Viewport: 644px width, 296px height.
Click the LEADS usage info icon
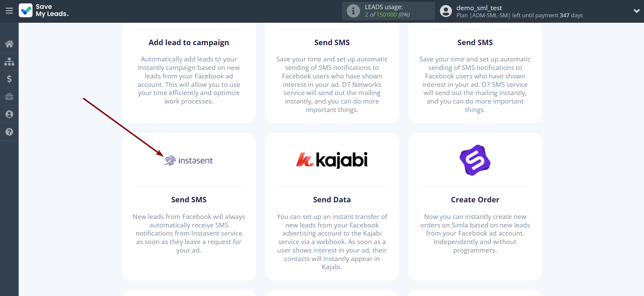(353, 11)
